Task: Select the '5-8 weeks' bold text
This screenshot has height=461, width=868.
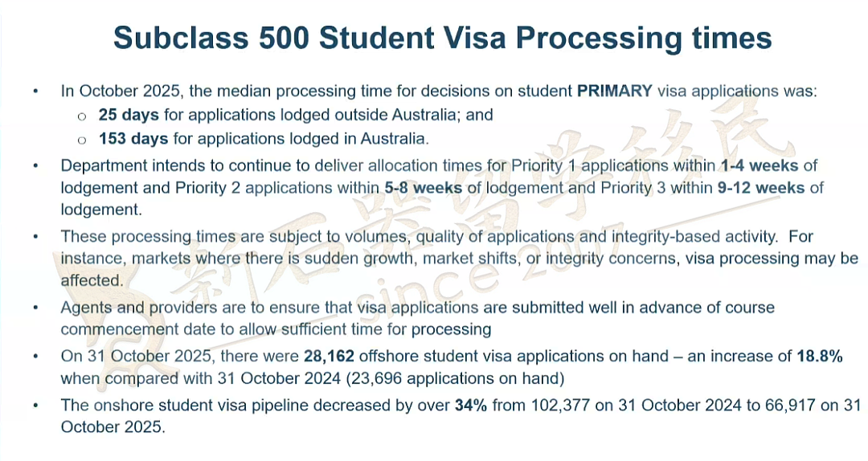Action: tap(424, 188)
